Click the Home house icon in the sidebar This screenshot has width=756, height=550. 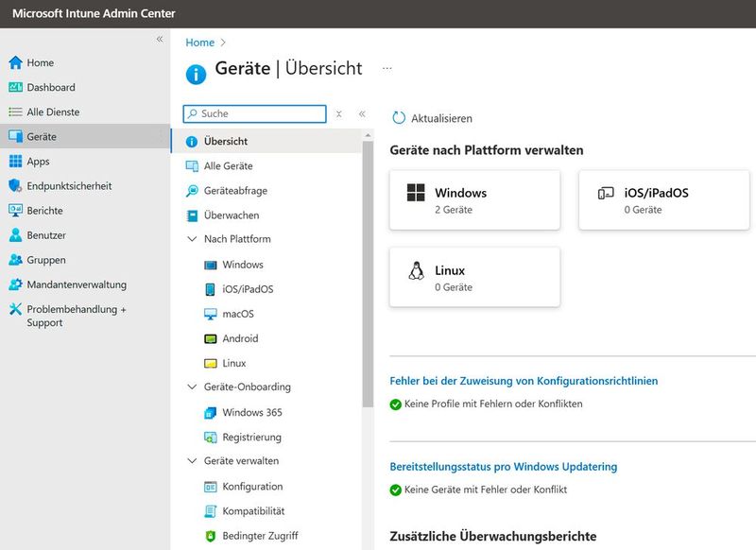pyautogui.click(x=15, y=62)
